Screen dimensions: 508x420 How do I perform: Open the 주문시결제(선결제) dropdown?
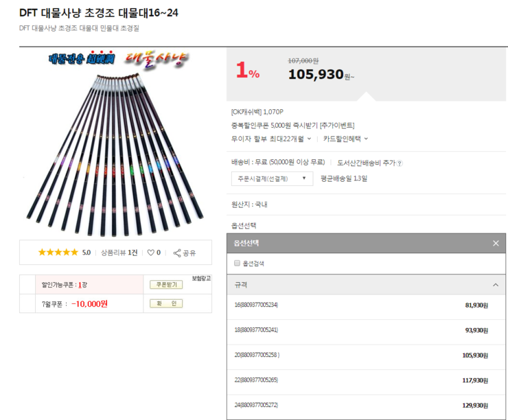click(x=272, y=178)
